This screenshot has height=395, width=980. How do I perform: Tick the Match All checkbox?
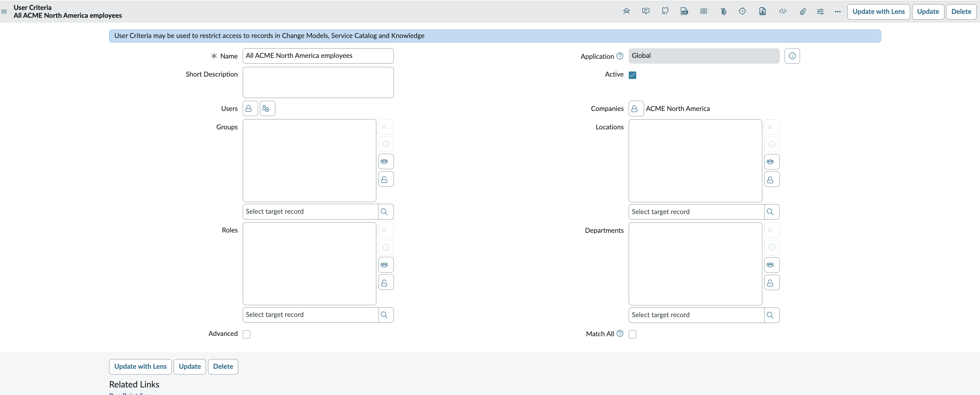pyautogui.click(x=632, y=334)
